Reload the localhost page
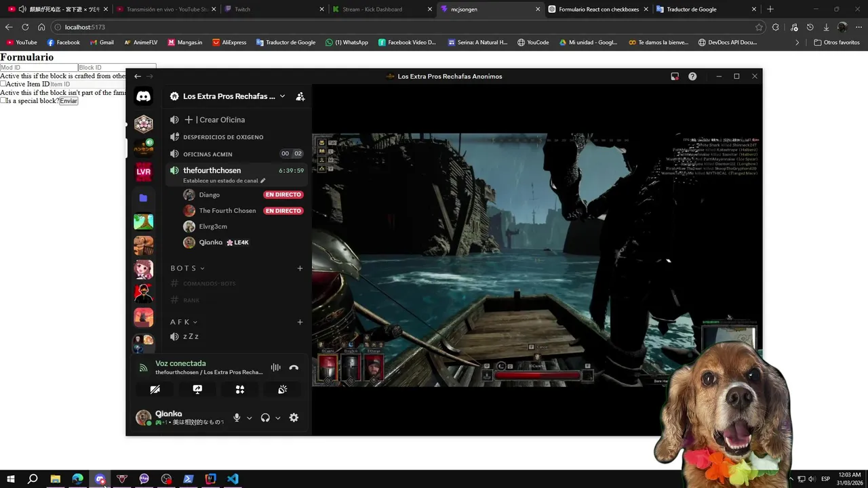 (25, 27)
